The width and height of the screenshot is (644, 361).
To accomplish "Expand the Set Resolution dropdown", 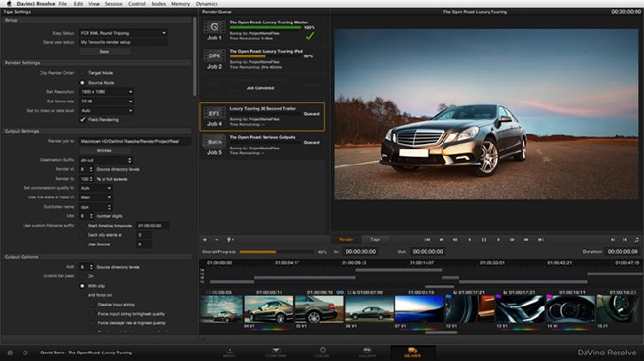I will click(x=106, y=91).
